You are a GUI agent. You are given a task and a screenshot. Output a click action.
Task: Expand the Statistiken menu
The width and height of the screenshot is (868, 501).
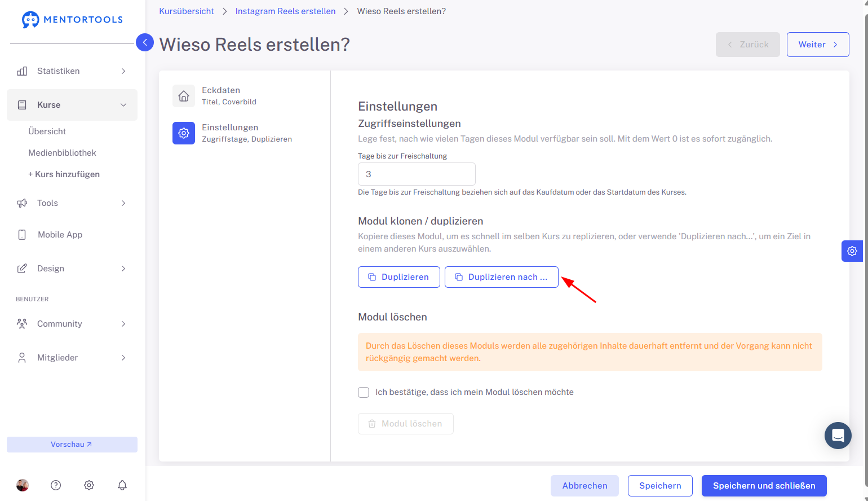click(x=72, y=71)
